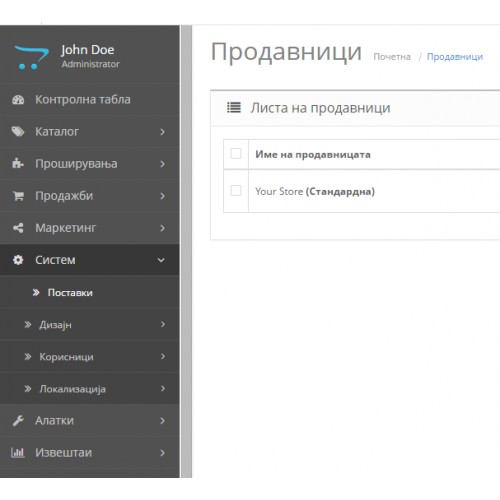500x500 pixels.
Task: Expand the Дизајн submenu arrow
Action: pyautogui.click(x=163, y=324)
